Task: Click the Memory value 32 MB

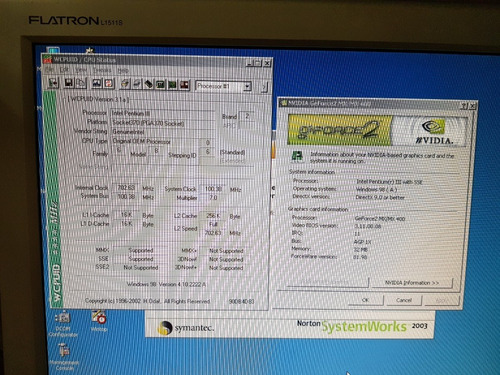Action: 361,250
